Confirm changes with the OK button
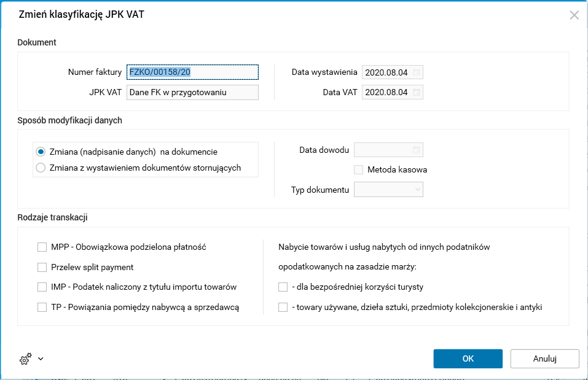The height and width of the screenshot is (380, 588). pos(468,359)
